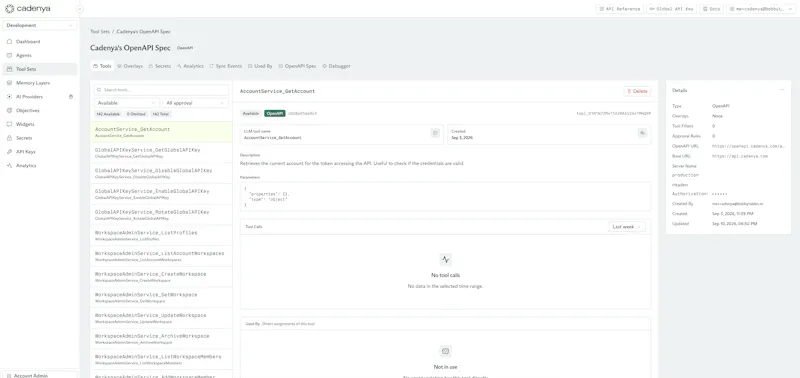Open the Available status filter dropdown
The width and height of the screenshot is (800, 378).
(x=127, y=103)
